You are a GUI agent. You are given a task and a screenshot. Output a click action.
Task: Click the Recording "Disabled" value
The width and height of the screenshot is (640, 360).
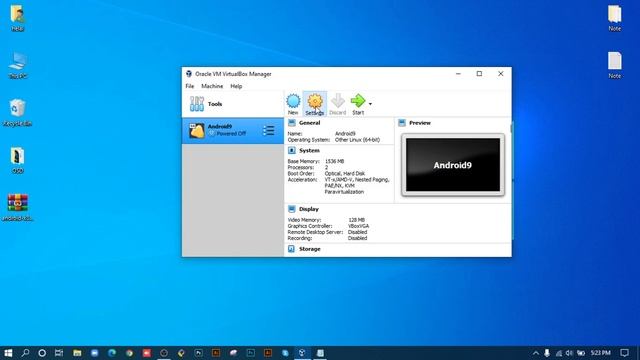click(x=357, y=238)
